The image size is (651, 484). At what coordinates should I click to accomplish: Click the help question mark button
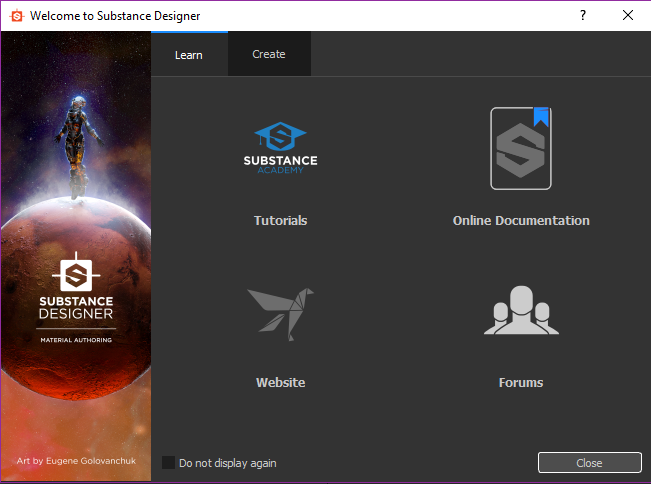click(583, 15)
